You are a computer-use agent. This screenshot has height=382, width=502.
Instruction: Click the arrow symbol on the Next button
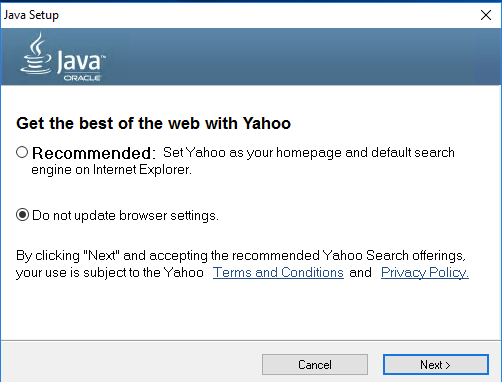[x=448, y=365]
